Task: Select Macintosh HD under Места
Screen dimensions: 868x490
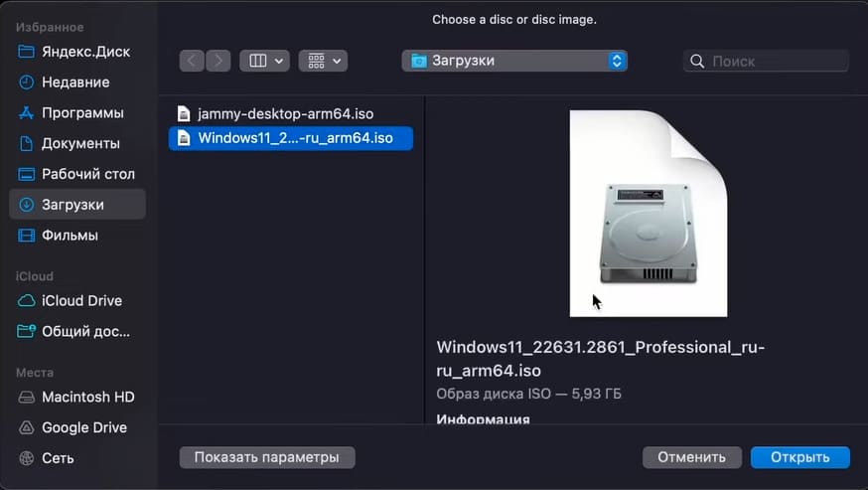Action: coord(87,397)
